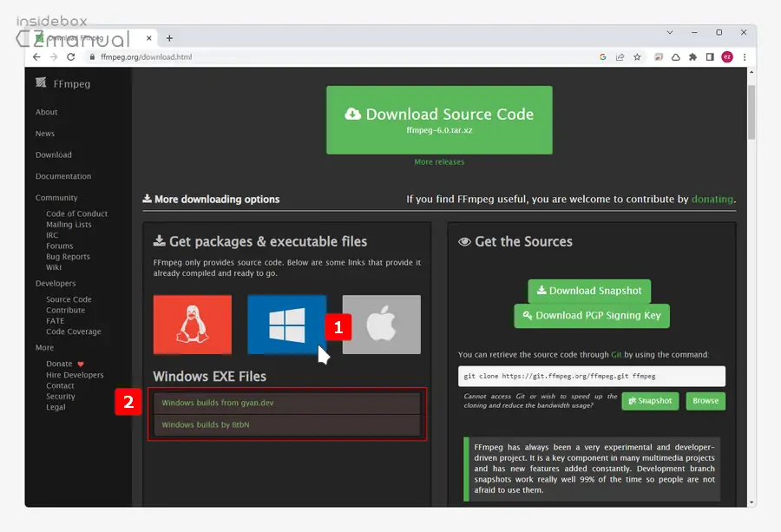Click Download PGP Signing Key

(592, 316)
